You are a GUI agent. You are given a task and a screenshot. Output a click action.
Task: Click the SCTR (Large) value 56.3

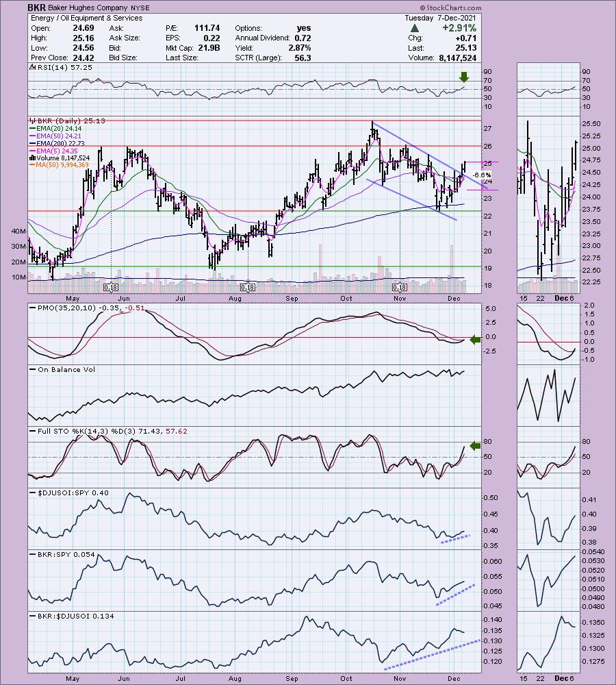303,58
